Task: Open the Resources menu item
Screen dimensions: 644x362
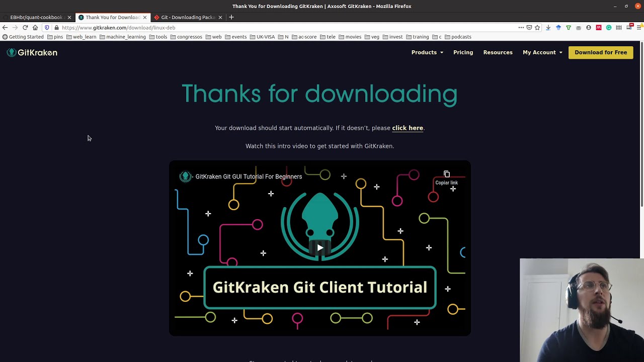Action: click(498, 52)
